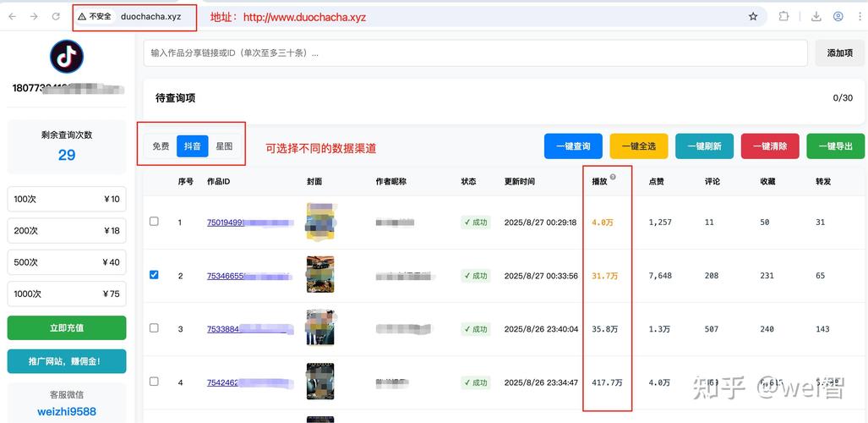The width and height of the screenshot is (868, 423).
Task: Open the browser downloads icon
Action: point(816,16)
